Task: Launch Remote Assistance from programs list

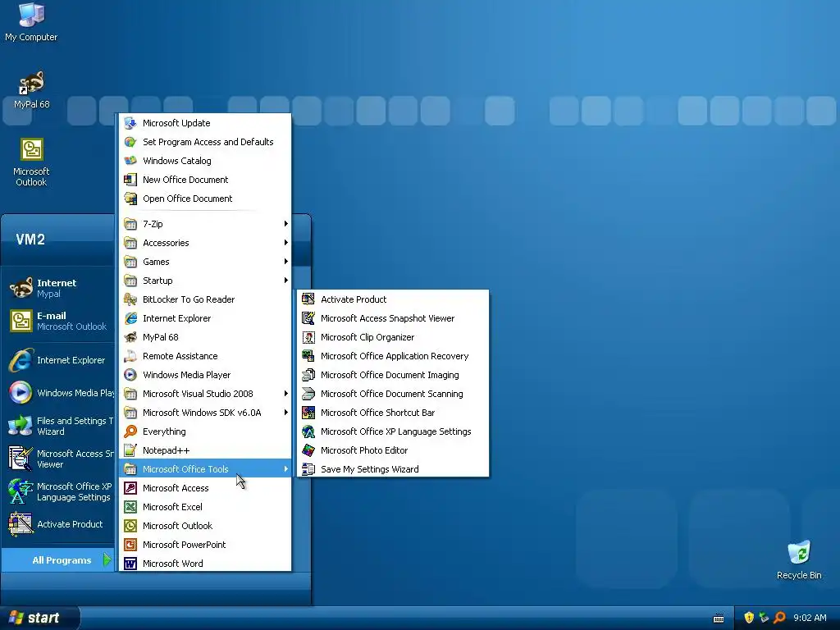Action: (x=205, y=356)
